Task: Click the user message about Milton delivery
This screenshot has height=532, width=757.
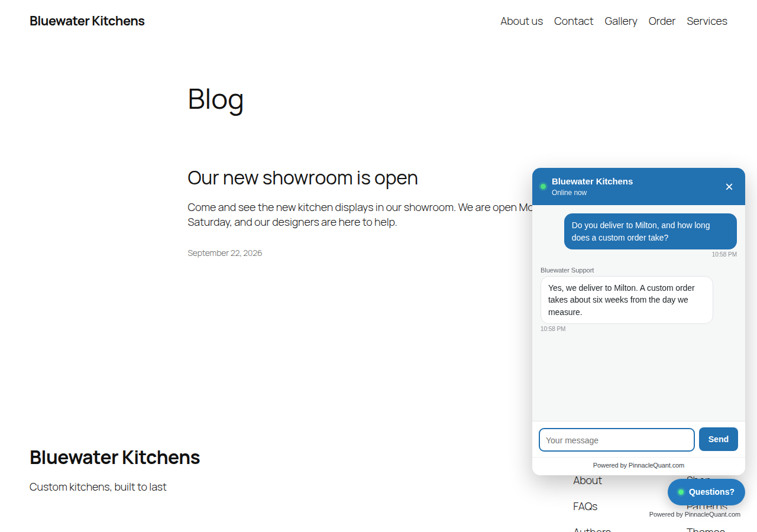Action: click(651, 231)
